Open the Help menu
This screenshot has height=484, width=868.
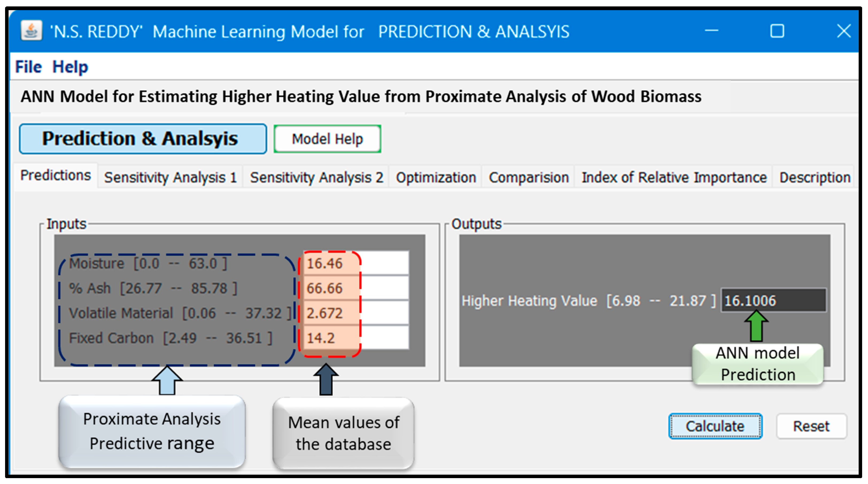point(70,67)
